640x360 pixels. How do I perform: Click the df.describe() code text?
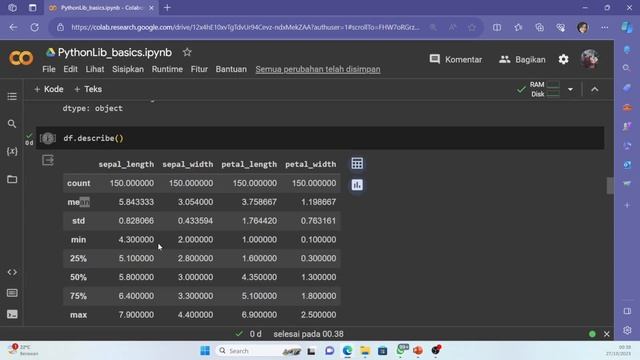(93, 138)
